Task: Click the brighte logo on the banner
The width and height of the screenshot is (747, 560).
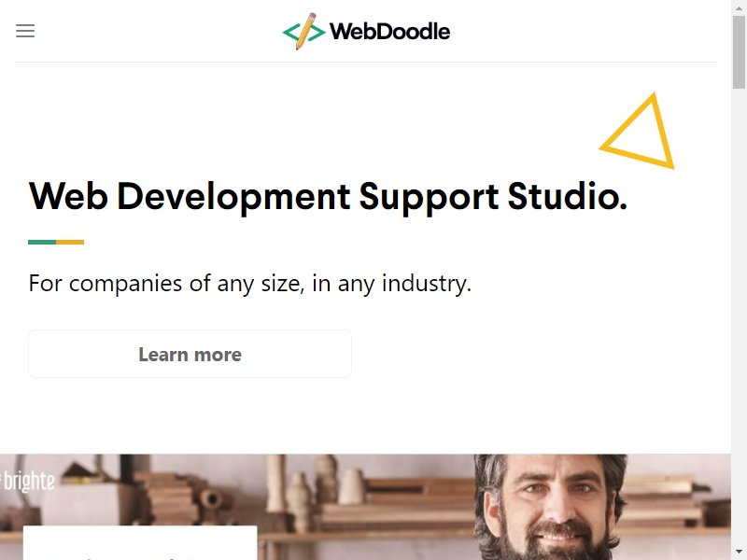Action: tap(27, 482)
